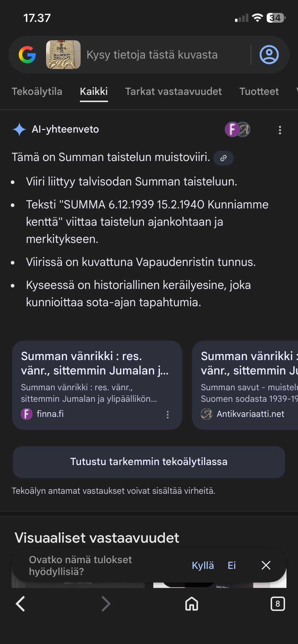Open options on the Summan vänrikki card
The image size is (298, 644).
click(167, 415)
